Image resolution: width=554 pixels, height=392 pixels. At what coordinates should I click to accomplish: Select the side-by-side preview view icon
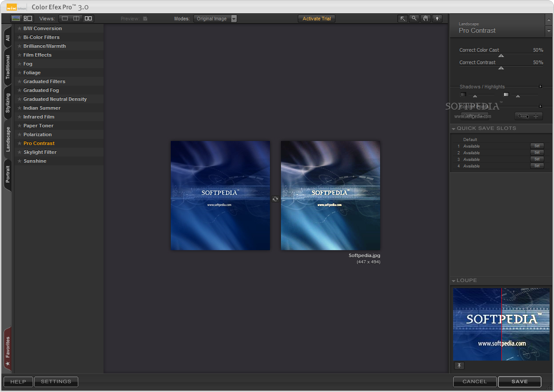[x=88, y=19]
